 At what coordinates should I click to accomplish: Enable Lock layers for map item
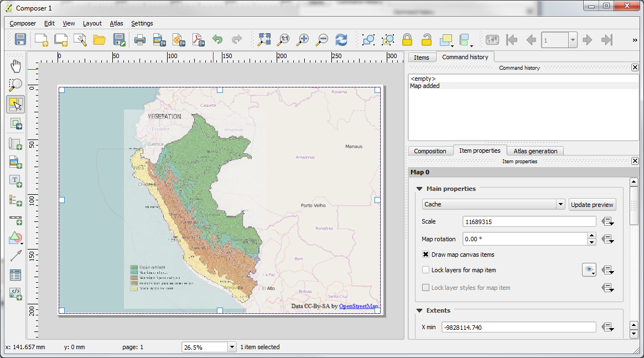pyautogui.click(x=425, y=270)
